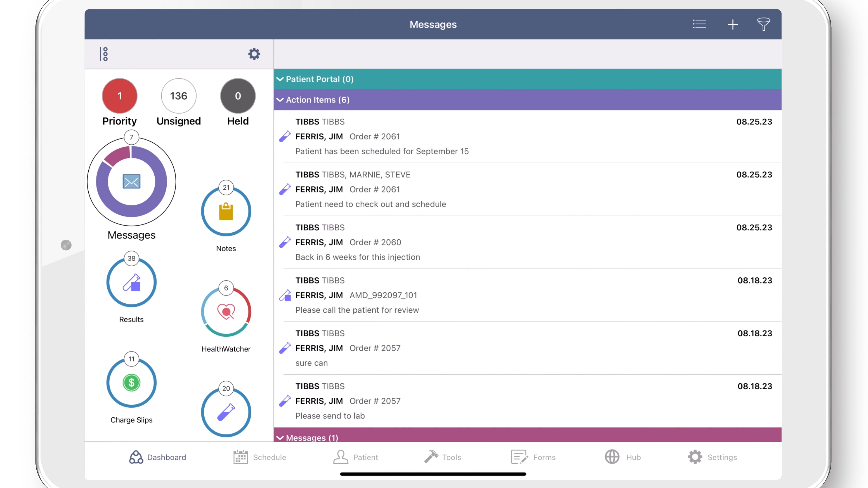Viewport: 868px width, 488px height.
Task: Open the Charge Slips dollar widget
Action: (131, 382)
